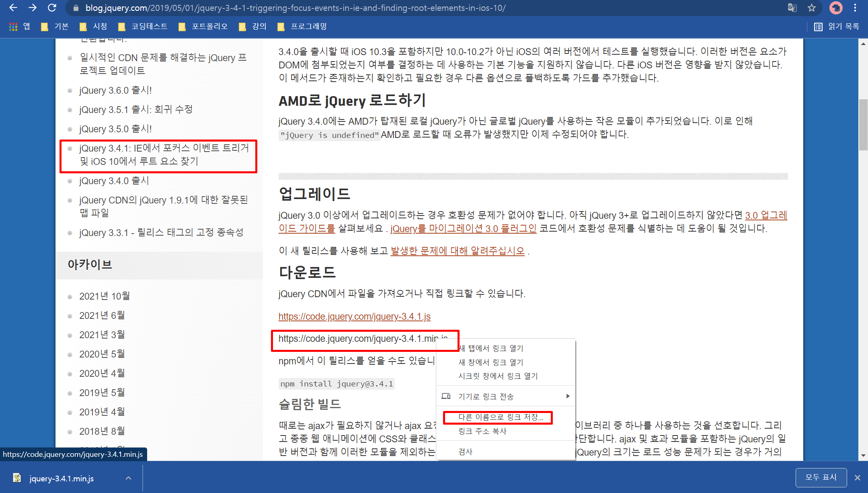Open the apps grid shortcut
Screen dimensions: 868x493
click(13, 27)
